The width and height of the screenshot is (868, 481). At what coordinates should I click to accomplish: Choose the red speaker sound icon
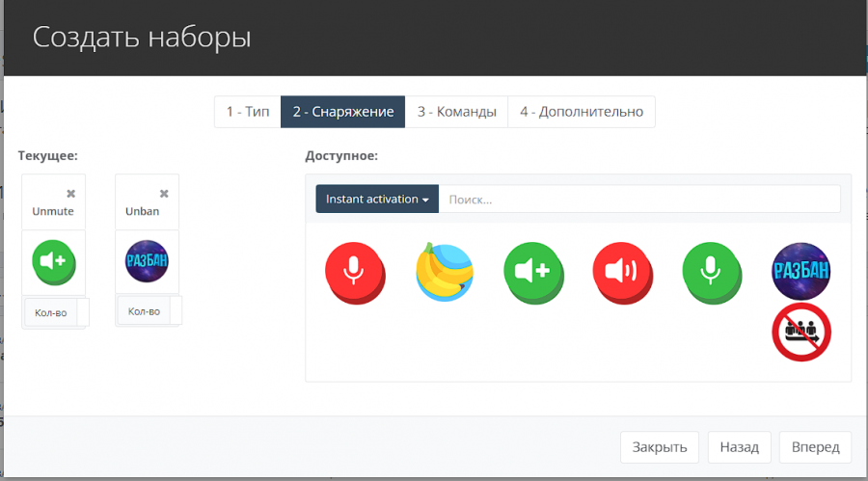coord(623,271)
